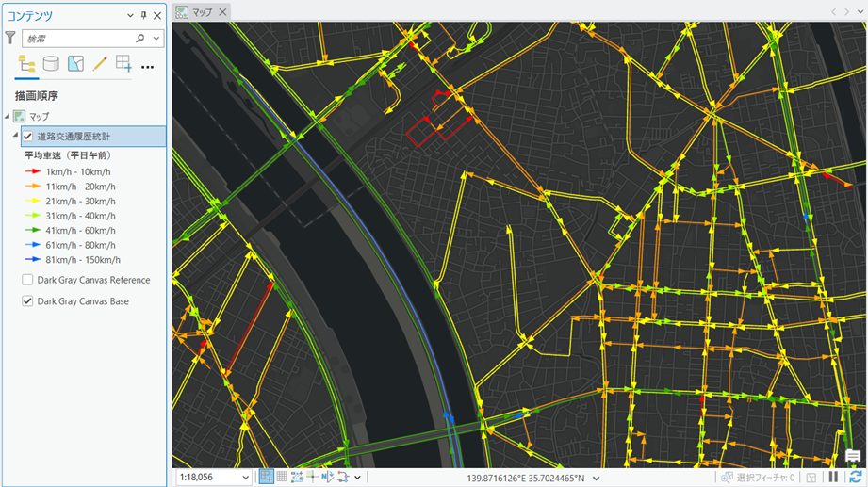Click the red 1km/h - 10km/h legend symbol
This screenshot has height=487, width=868.
pyautogui.click(x=34, y=172)
